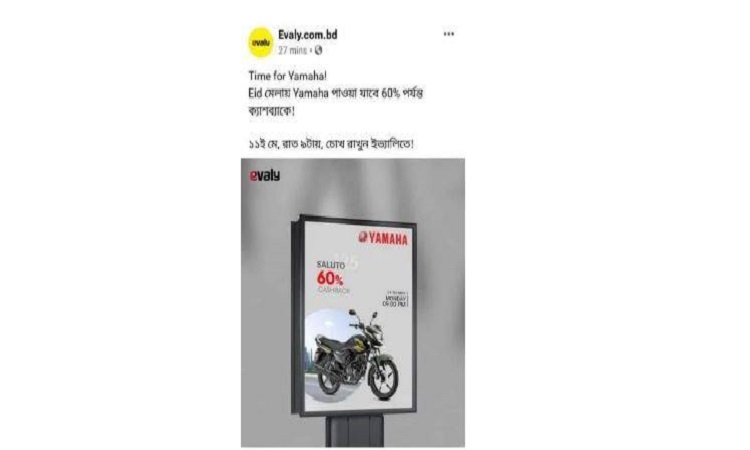This screenshot has height=450, width=750.
Task: Click the motorcycle picture in the ad
Action: coord(356,356)
